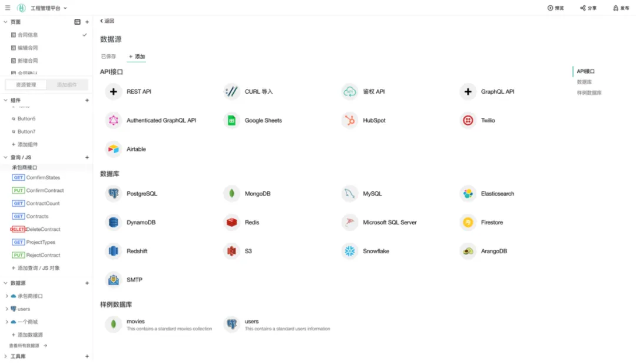The width and height of the screenshot is (636, 364).
Task: Switch to the 添加 tab
Action: [137, 57]
